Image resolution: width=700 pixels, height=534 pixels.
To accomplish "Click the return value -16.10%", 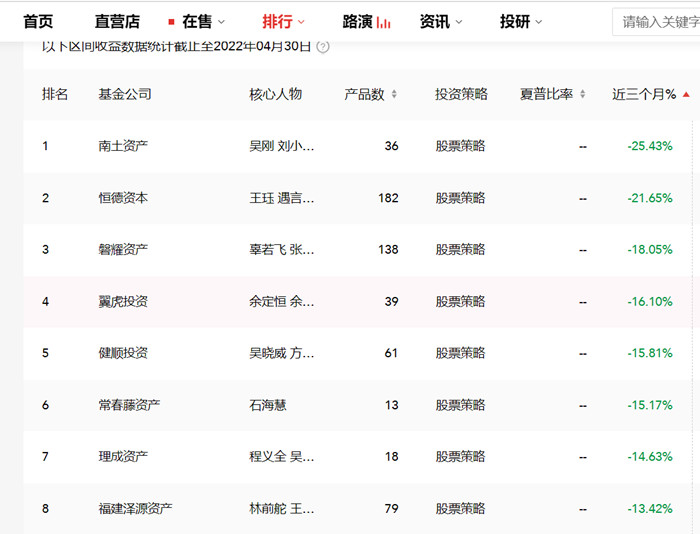I will tap(650, 301).
